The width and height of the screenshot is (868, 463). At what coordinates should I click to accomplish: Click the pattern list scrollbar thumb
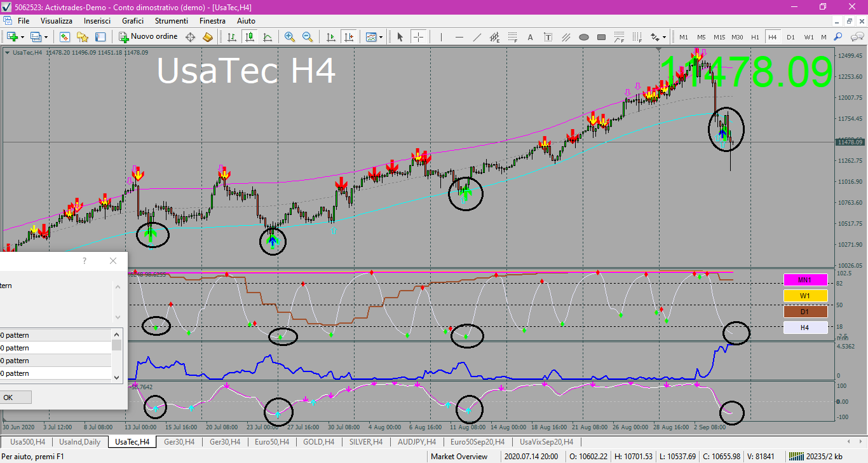[116, 345]
